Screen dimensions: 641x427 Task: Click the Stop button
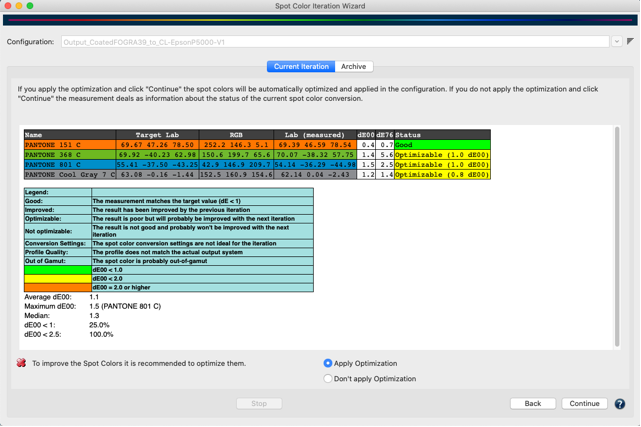coord(259,404)
